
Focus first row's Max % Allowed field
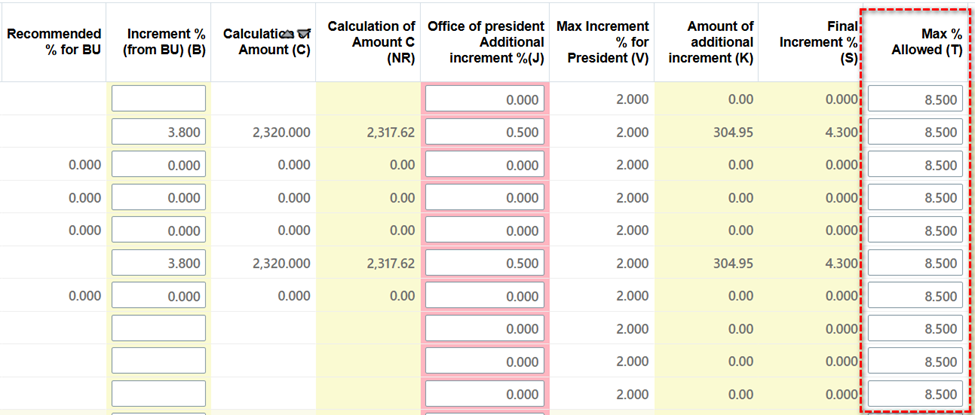[x=915, y=99]
